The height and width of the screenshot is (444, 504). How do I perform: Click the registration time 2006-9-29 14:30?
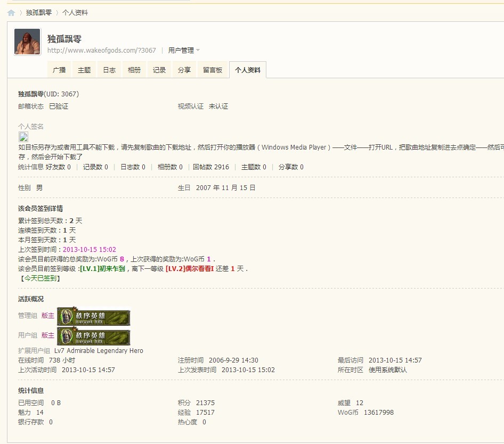pos(233,360)
